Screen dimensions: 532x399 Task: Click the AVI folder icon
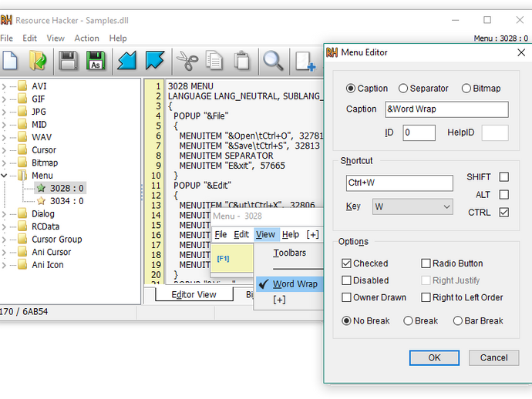pos(22,86)
